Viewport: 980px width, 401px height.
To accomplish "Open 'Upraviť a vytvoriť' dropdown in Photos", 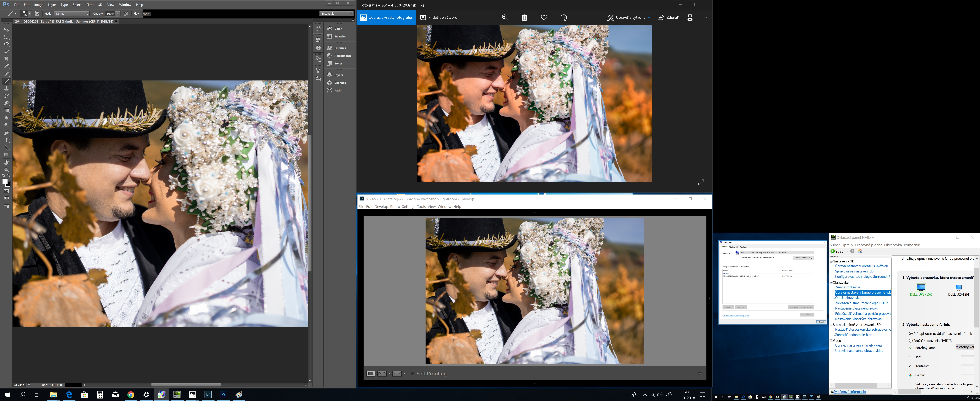I will 629,18.
